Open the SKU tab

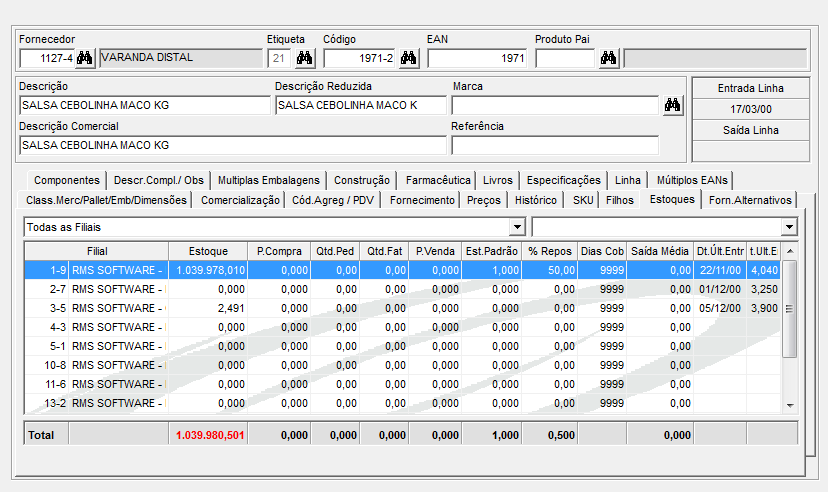tap(583, 200)
